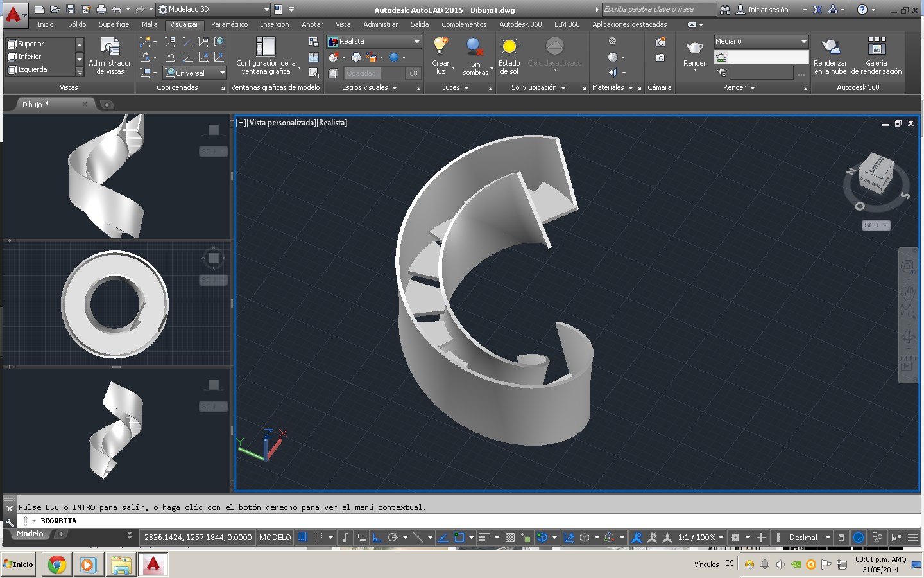Toggle polar tracking in status bar
Viewport: 924px width, 578px height.
[x=393, y=538]
